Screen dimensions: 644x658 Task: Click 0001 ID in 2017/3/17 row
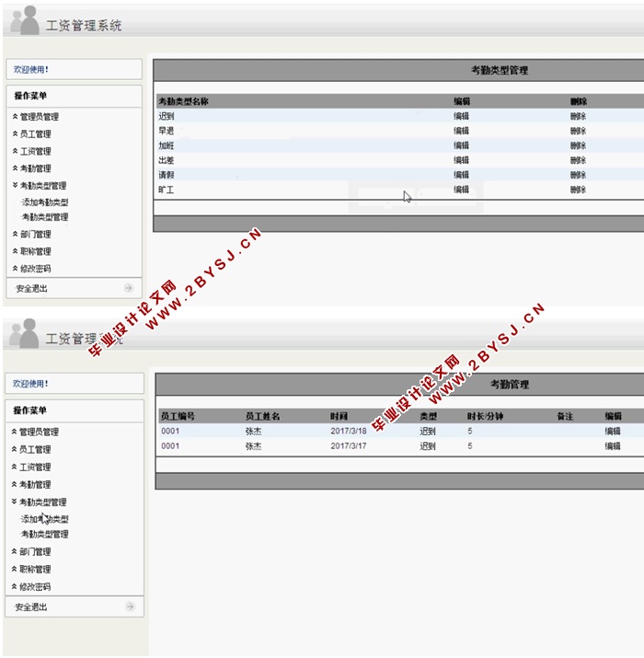point(170,445)
